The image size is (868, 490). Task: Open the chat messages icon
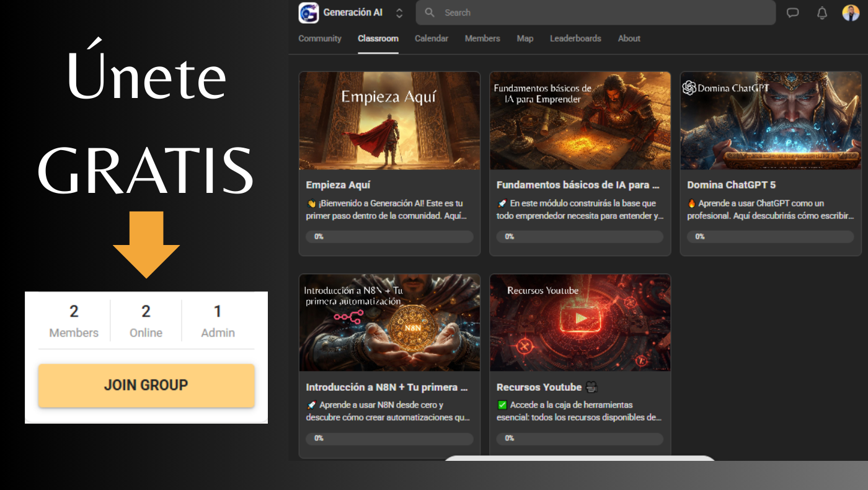792,12
